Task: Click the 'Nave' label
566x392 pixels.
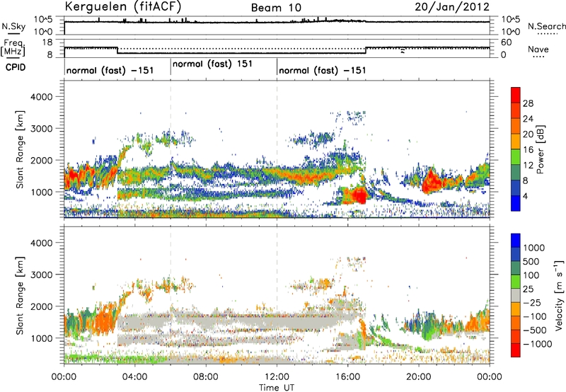Action: coord(538,49)
